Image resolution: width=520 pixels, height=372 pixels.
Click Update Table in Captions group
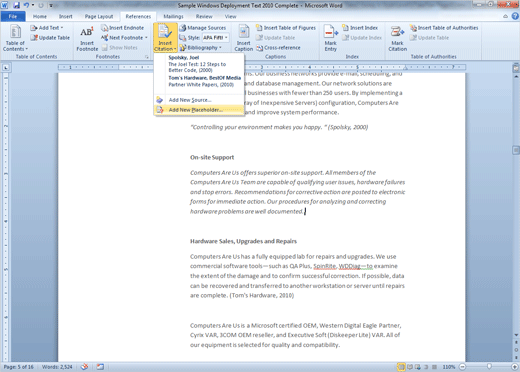click(276, 38)
